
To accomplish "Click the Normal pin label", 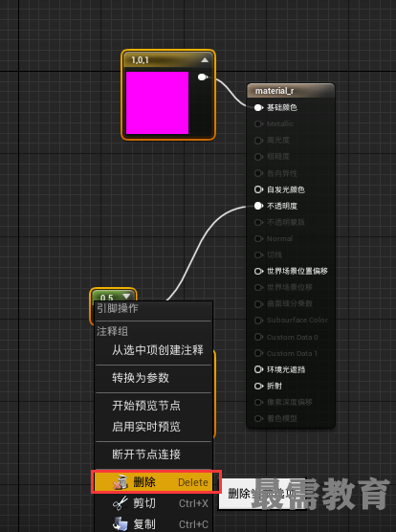I will pos(279,238).
